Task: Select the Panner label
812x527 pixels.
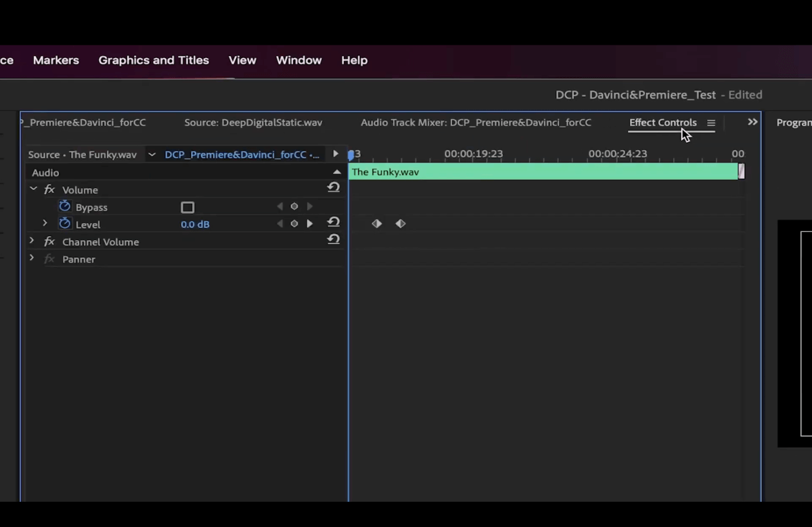Action: click(78, 259)
